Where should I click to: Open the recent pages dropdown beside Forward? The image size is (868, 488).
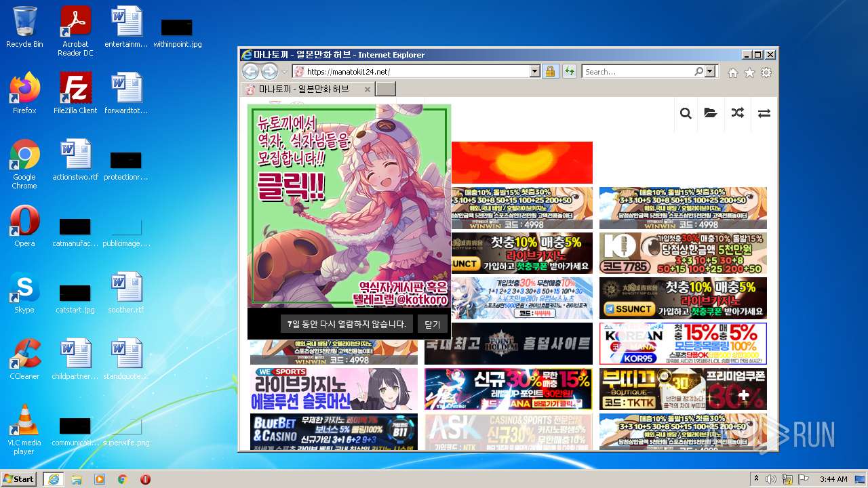point(285,72)
